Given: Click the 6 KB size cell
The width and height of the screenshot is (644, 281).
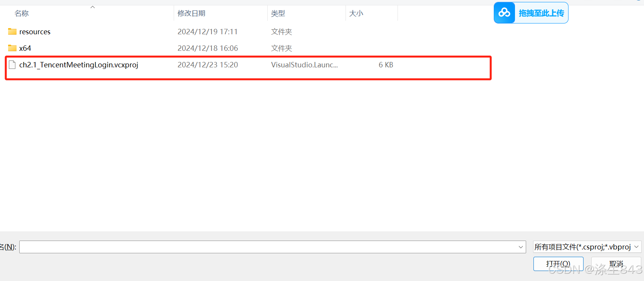Looking at the screenshot, I should (x=386, y=65).
